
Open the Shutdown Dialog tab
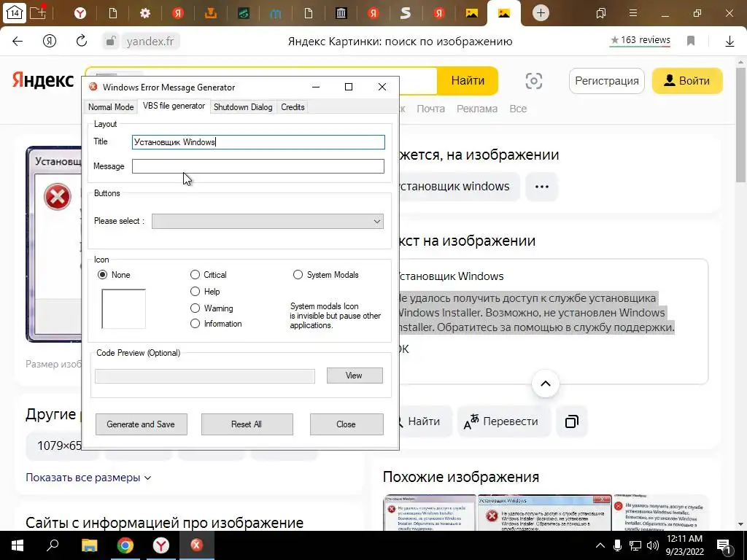243,107
